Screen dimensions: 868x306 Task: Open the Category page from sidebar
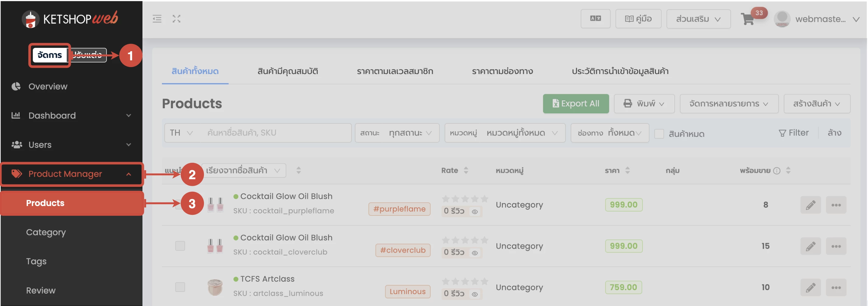tap(46, 232)
